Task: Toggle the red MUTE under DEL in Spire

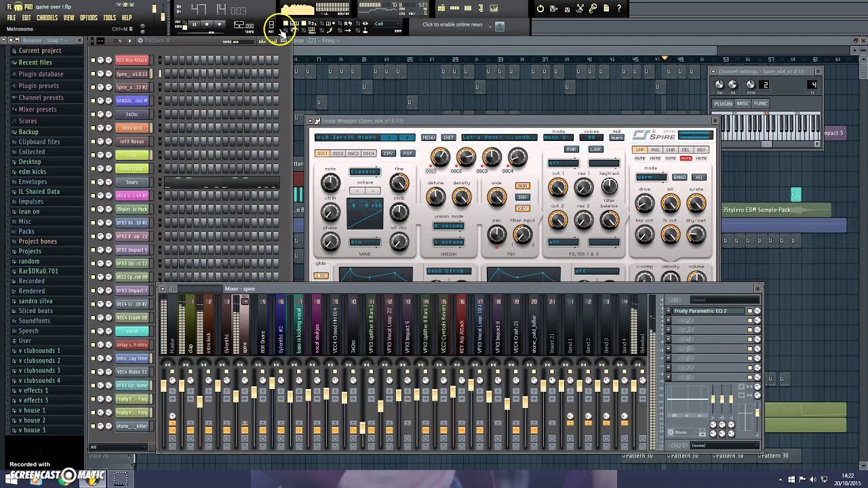Action: tap(686, 158)
